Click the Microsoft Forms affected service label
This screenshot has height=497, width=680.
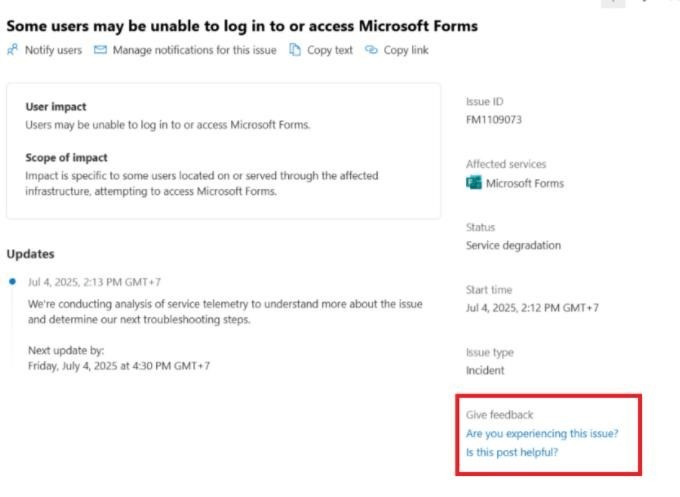tap(525, 183)
